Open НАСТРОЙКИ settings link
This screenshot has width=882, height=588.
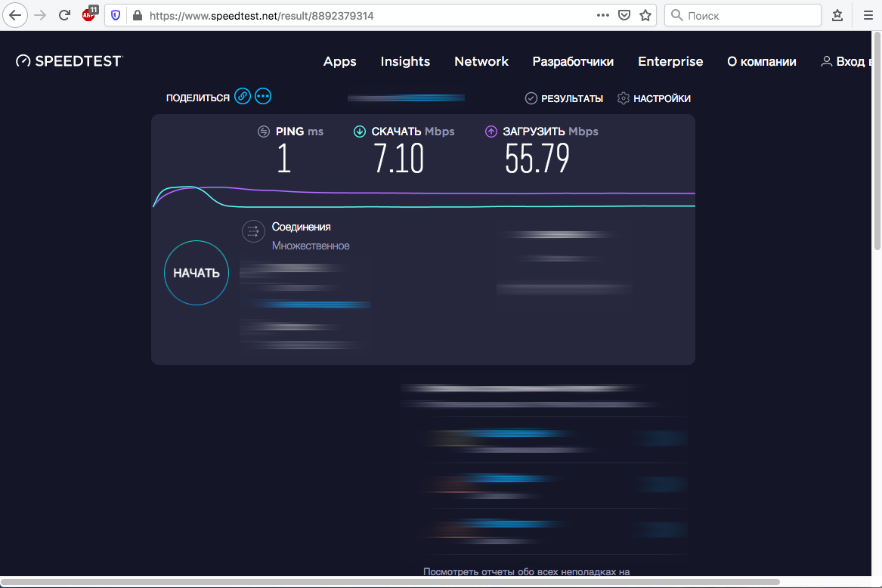(654, 98)
